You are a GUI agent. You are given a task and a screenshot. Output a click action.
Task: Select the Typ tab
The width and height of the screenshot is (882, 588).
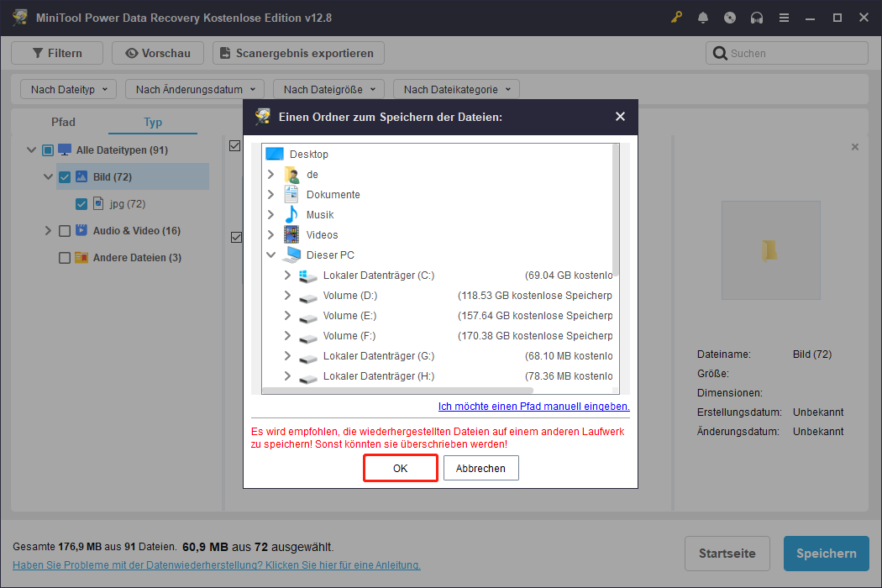point(153,122)
